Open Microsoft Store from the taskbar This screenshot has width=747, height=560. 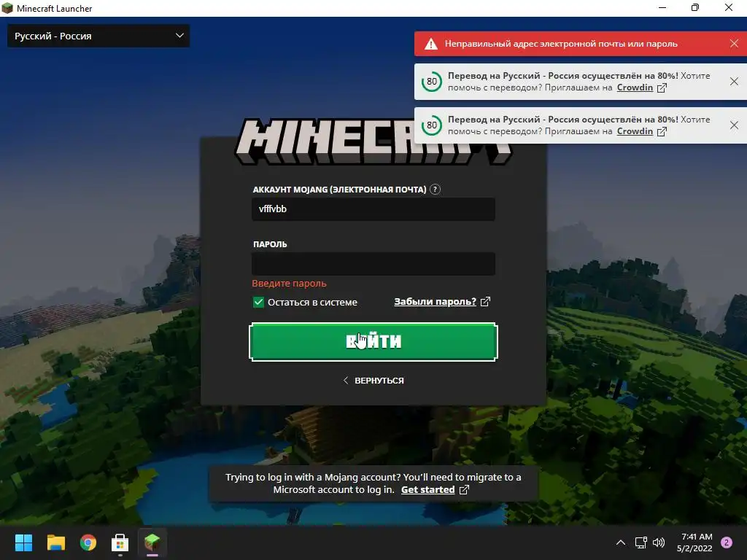click(120, 542)
